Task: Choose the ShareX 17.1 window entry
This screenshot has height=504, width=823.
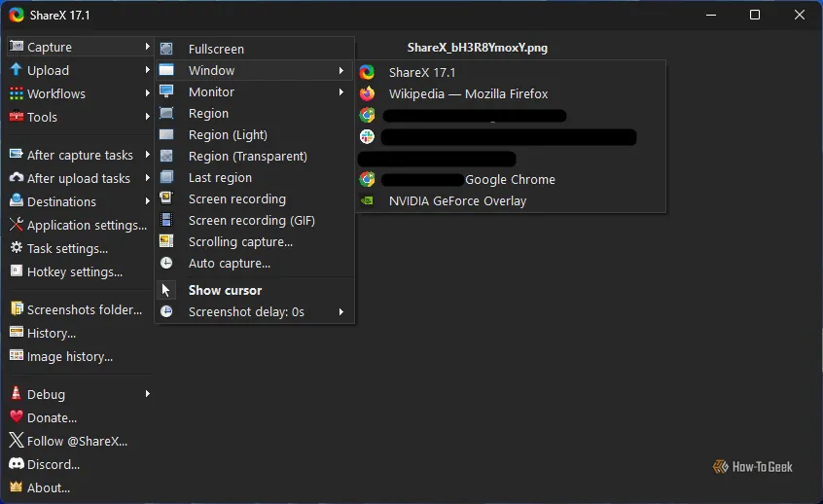Action: point(421,72)
